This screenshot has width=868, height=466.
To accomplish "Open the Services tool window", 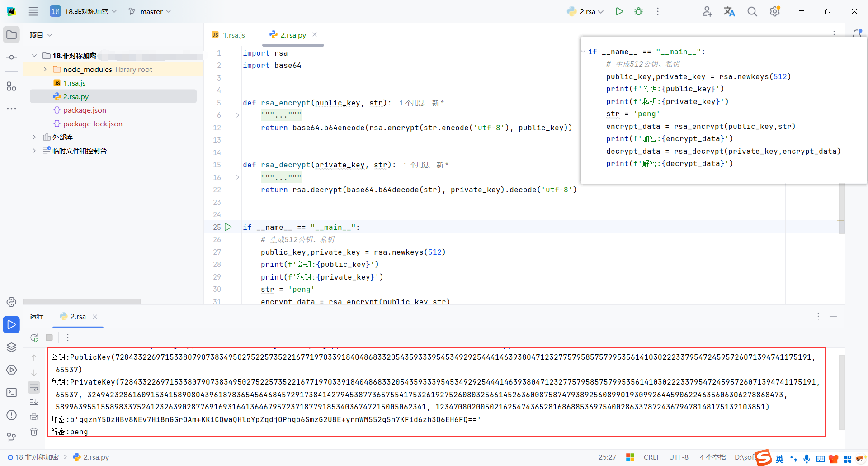I will pos(12,370).
